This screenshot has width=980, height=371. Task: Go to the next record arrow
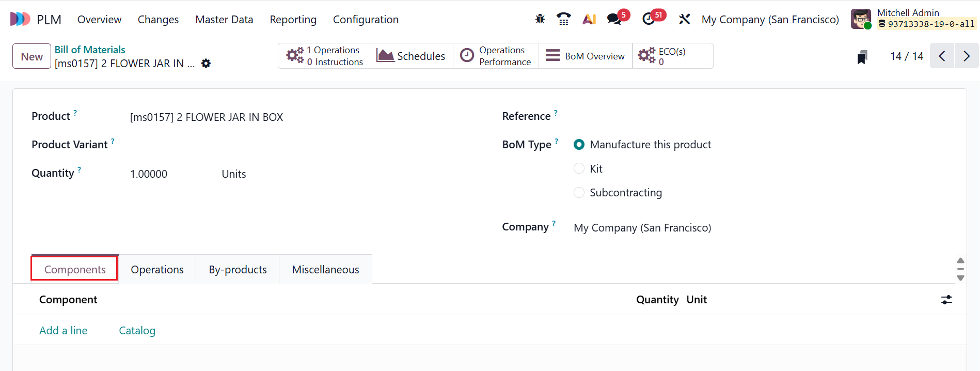(x=967, y=56)
